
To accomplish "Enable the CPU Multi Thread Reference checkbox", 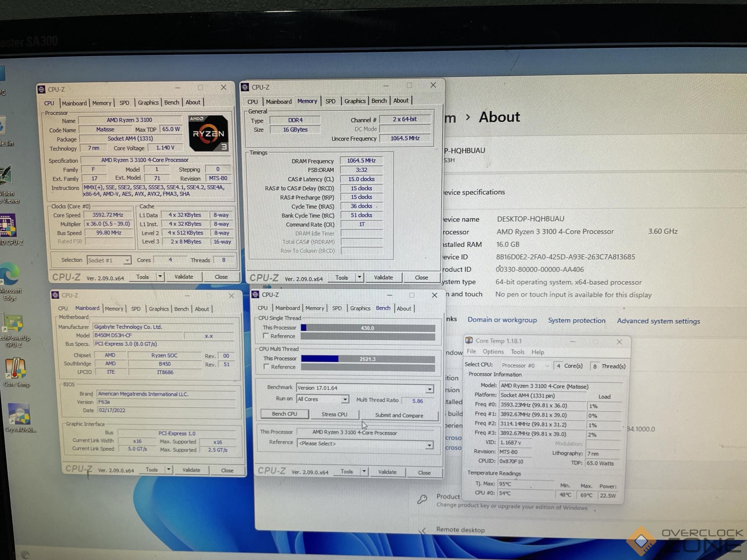I will click(x=266, y=366).
